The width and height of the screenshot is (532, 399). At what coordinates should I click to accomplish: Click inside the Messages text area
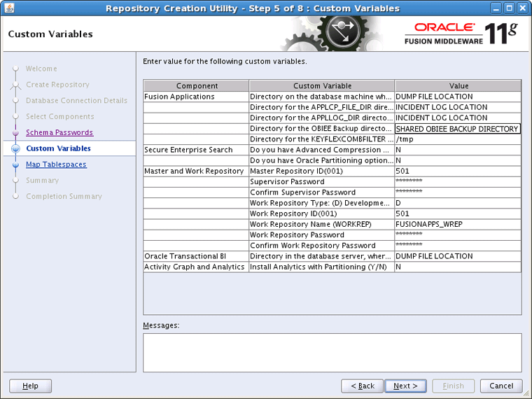click(x=332, y=353)
